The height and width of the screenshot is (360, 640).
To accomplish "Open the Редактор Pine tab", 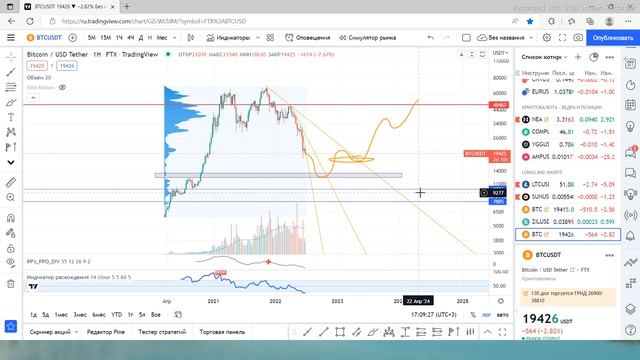I will click(106, 332).
